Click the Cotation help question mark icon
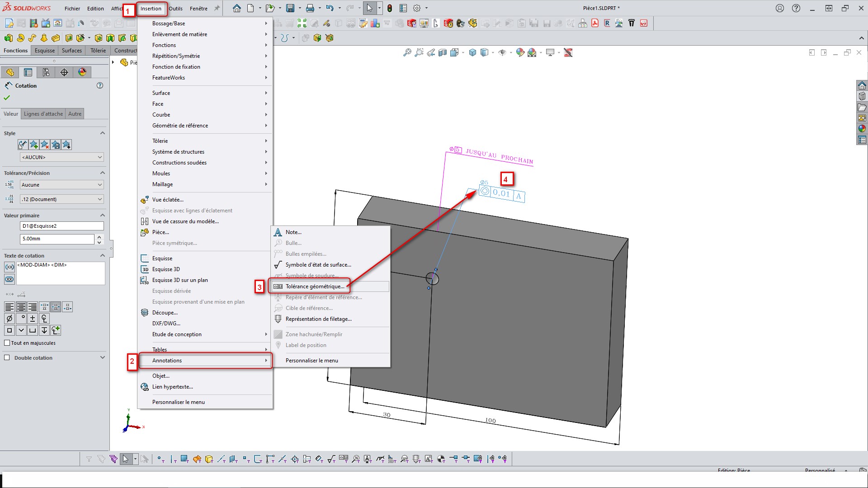The height and width of the screenshot is (488, 868). (100, 85)
